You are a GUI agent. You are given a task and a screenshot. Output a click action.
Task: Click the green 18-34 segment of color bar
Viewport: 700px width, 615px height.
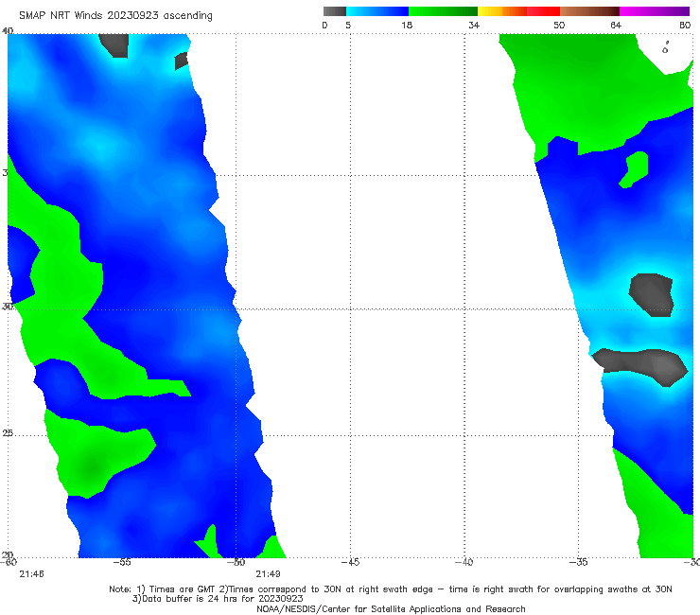(x=443, y=11)
